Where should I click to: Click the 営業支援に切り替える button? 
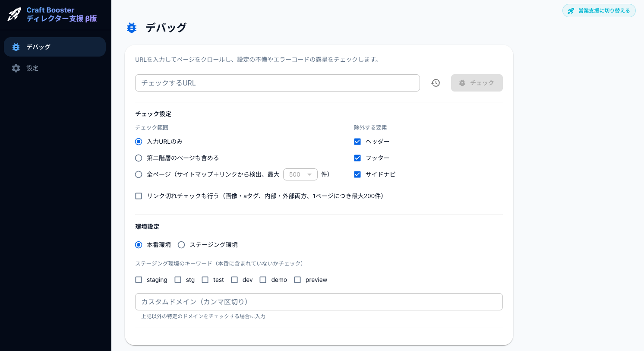tap(599, 11)
